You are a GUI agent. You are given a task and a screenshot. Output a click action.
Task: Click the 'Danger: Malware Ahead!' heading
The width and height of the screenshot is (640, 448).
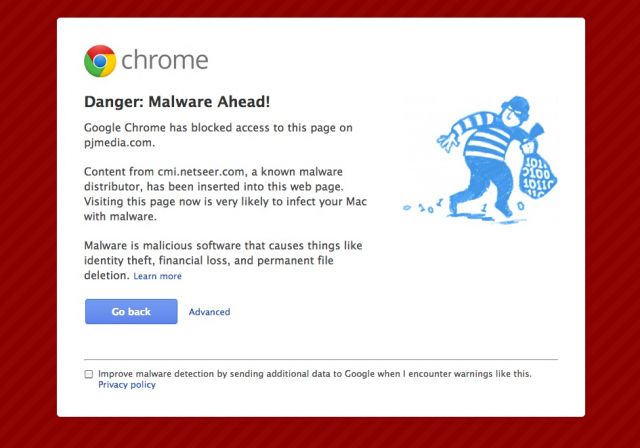(x=177, y=102)
